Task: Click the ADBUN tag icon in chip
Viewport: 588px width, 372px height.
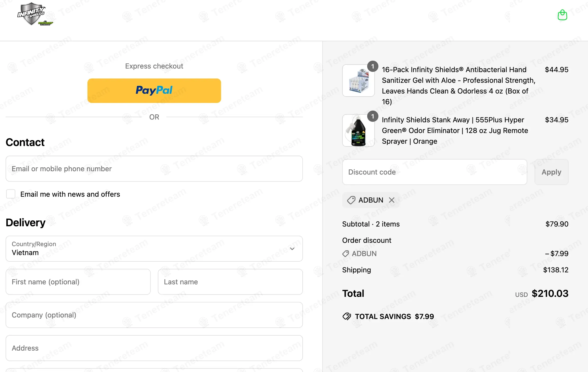Action: pos(351,200)
